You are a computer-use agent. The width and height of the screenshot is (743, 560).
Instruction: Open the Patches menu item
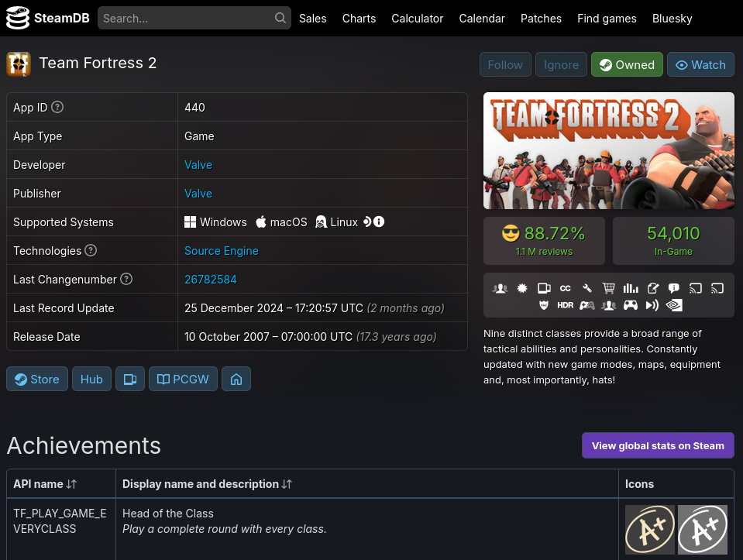(541, 19)
